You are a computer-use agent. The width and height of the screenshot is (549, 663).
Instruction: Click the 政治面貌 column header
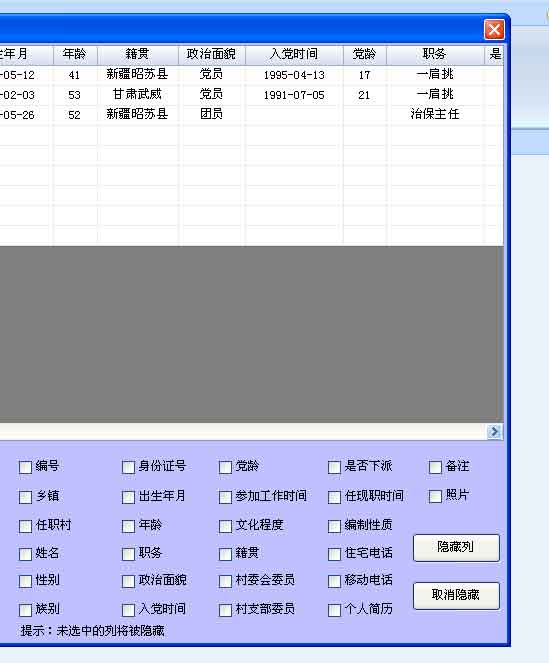[x=211, y=54]
